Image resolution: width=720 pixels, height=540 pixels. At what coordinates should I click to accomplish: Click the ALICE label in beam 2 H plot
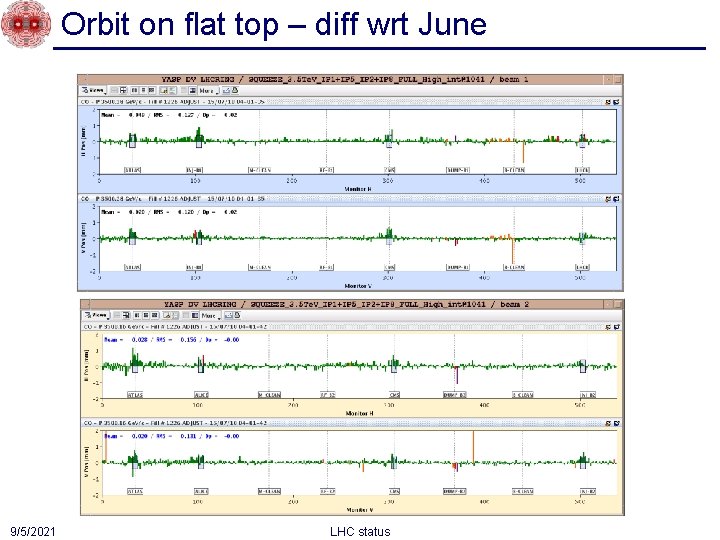(201, 395)
